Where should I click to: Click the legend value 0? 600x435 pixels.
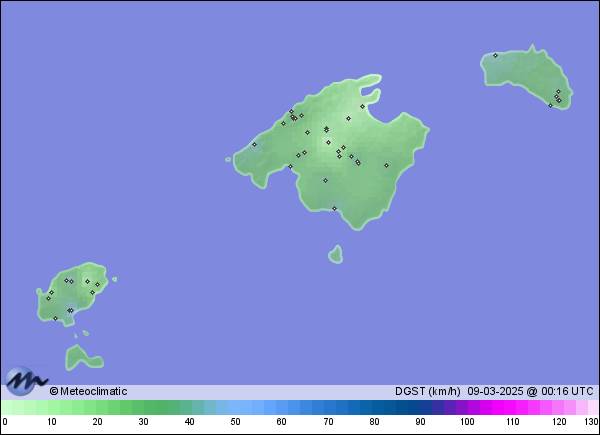point(5,422)
